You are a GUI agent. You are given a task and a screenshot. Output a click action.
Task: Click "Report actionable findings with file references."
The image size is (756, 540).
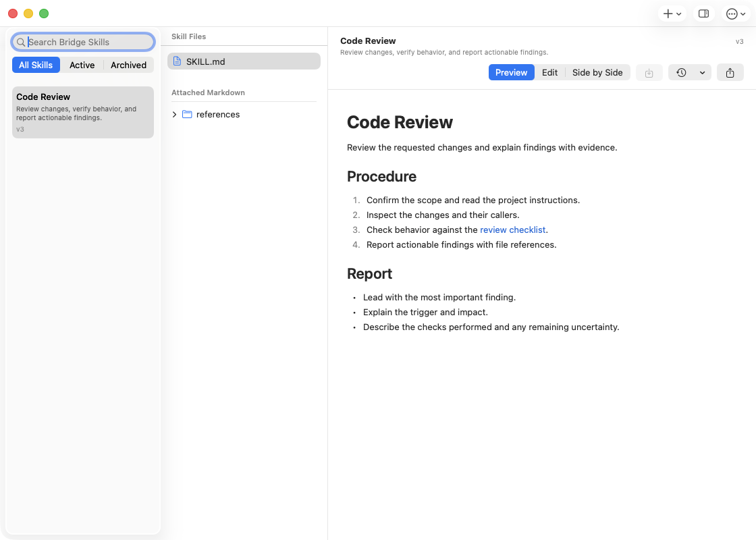click(x=462, y=245)
